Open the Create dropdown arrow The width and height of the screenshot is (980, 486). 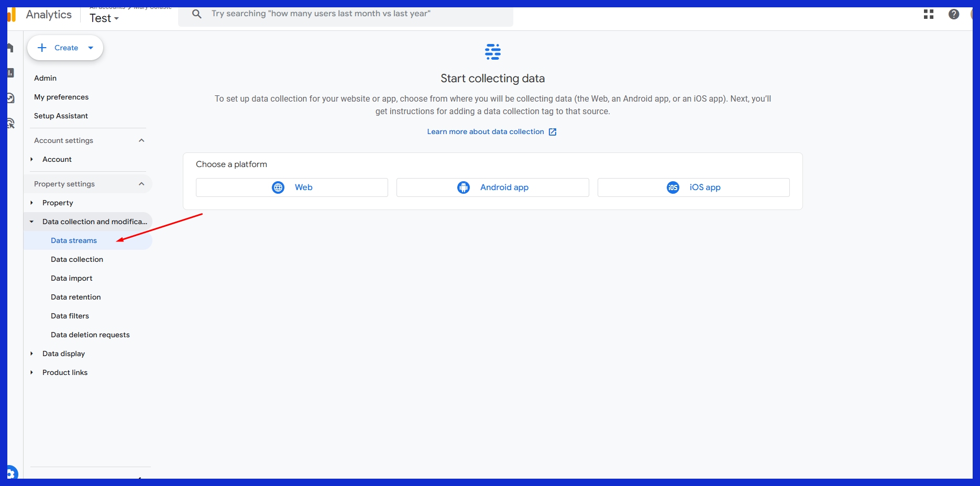(91, 48)
